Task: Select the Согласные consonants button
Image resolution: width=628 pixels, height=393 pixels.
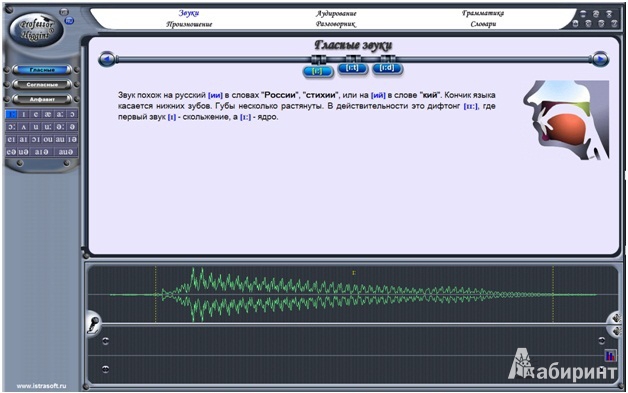Action: pos(42,85)
